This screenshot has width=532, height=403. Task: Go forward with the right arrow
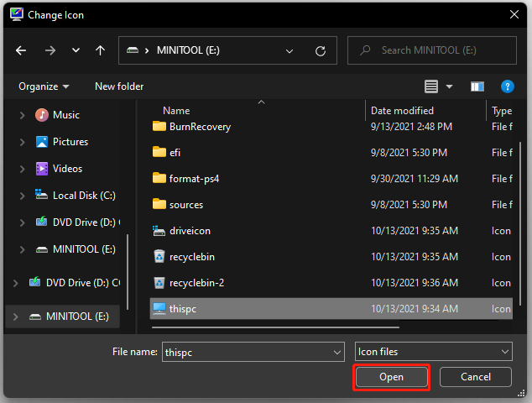click(x=50, y=50)
